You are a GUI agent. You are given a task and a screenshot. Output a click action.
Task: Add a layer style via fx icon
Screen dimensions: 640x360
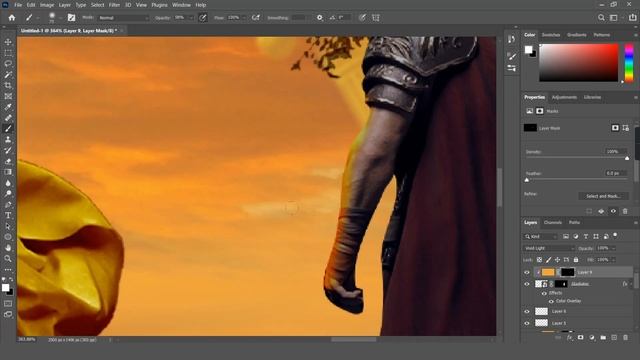click(570, 338)
